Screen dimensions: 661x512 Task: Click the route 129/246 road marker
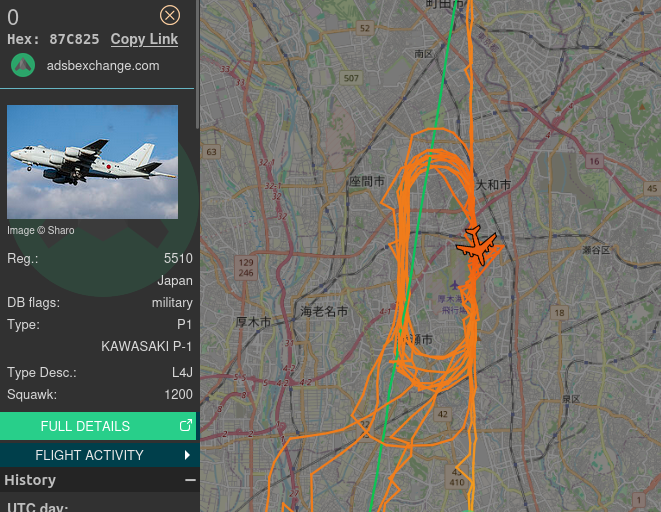click(246, 268)
